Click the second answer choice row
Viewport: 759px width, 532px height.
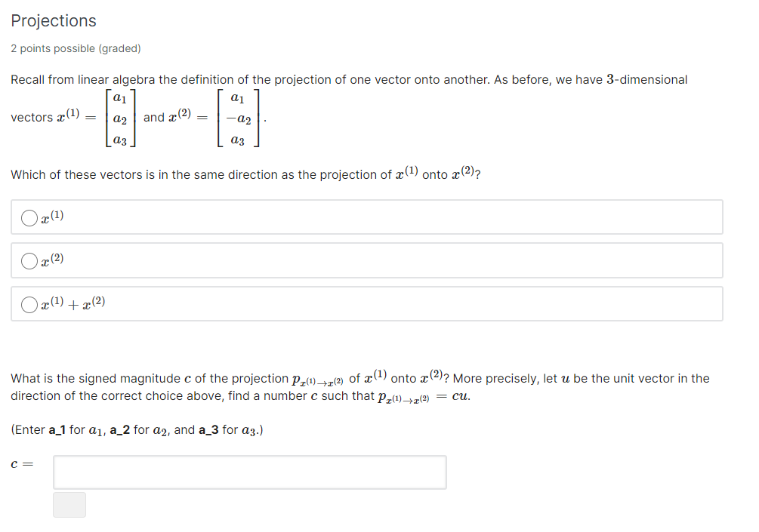tap(366, 260)
